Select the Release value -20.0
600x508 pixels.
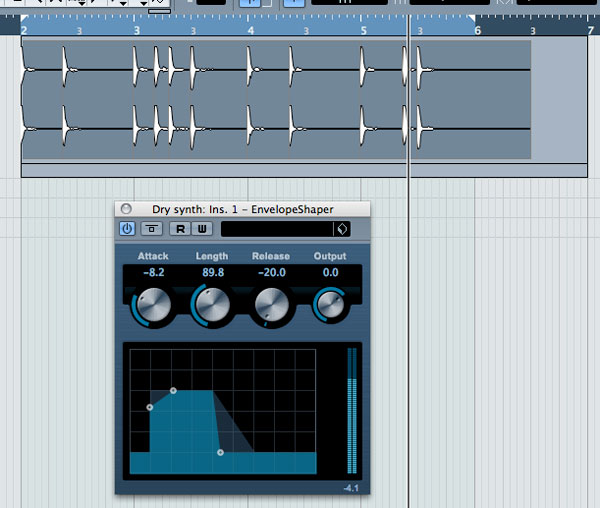272,272
